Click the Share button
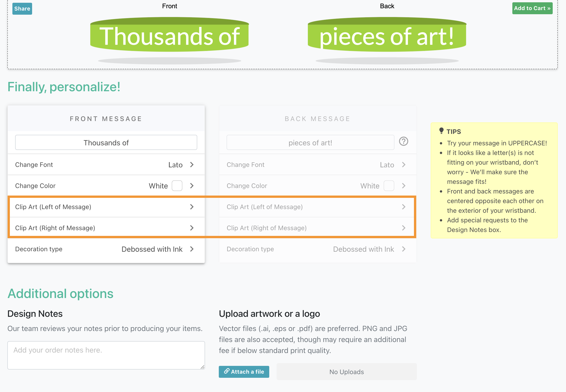The width and height of the screenshot is (566, 392). [x=22, y=9]
